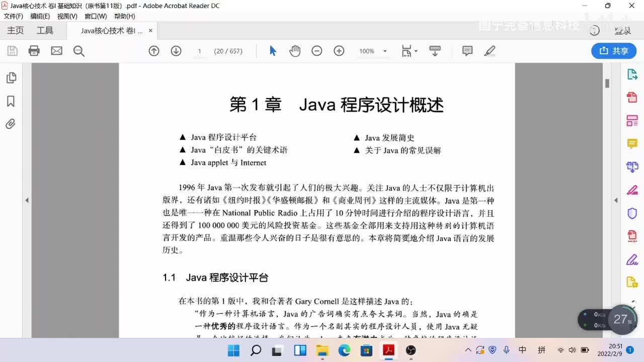Open File Explorer from taskbar
This screenshot has height=362, width=644.
tap(322, 350)
